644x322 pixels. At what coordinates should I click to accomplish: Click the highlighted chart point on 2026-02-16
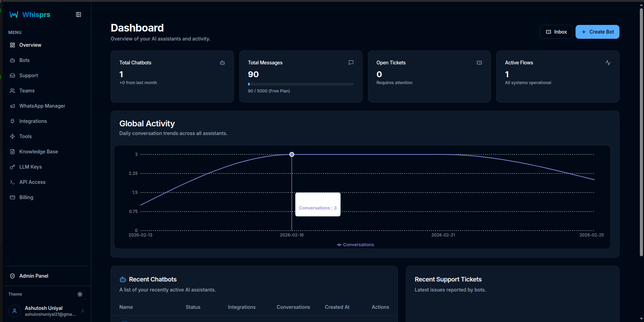click(292, 154)
